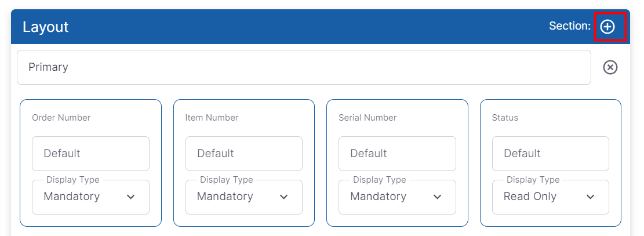Add a new section with plus icon

click(x=607, y=27)
